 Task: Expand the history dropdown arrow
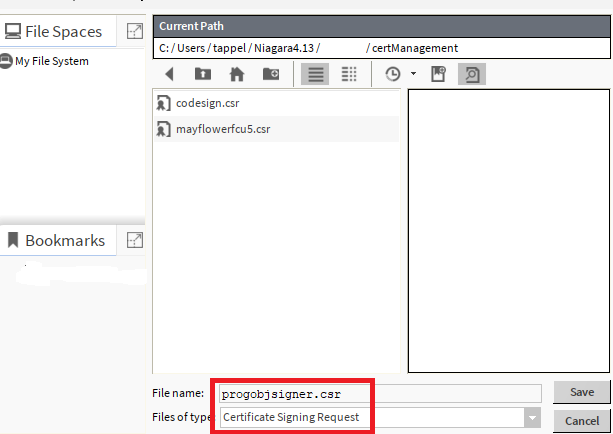pyautogui.click(x=413, y=75)
